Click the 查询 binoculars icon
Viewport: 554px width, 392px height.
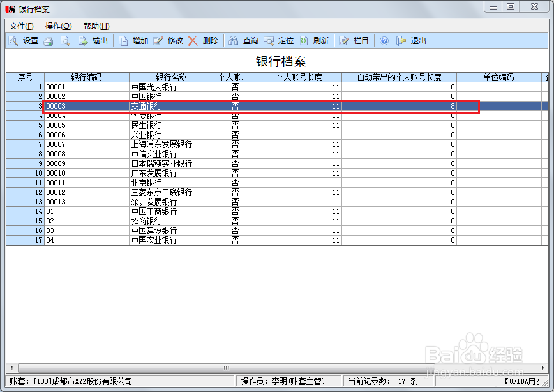(x=233, y=41)
